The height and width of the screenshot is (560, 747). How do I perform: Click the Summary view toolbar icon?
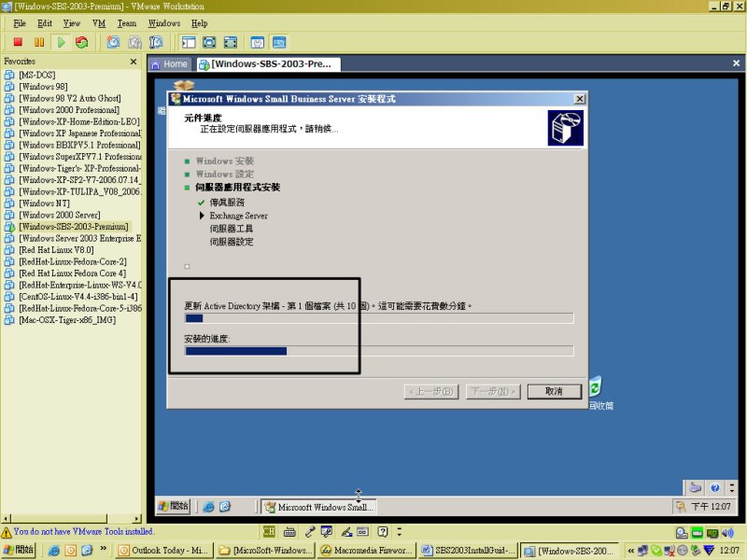[x=258, y=42]
